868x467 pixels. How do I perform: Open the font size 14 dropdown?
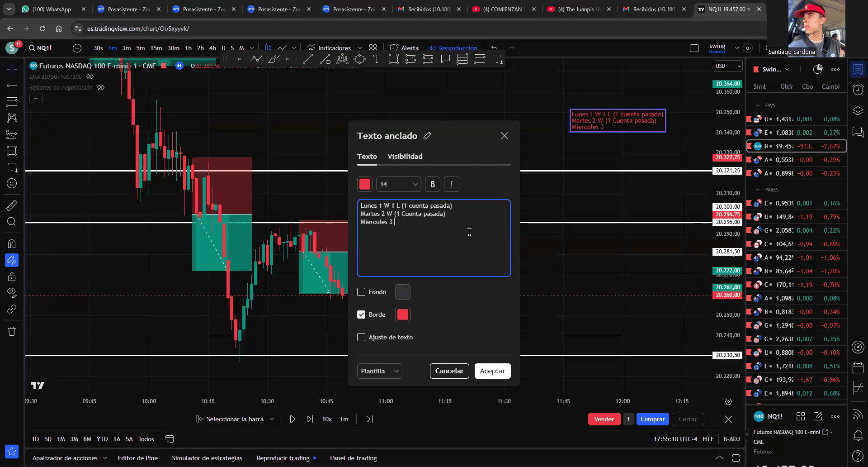tap(398, 184)
